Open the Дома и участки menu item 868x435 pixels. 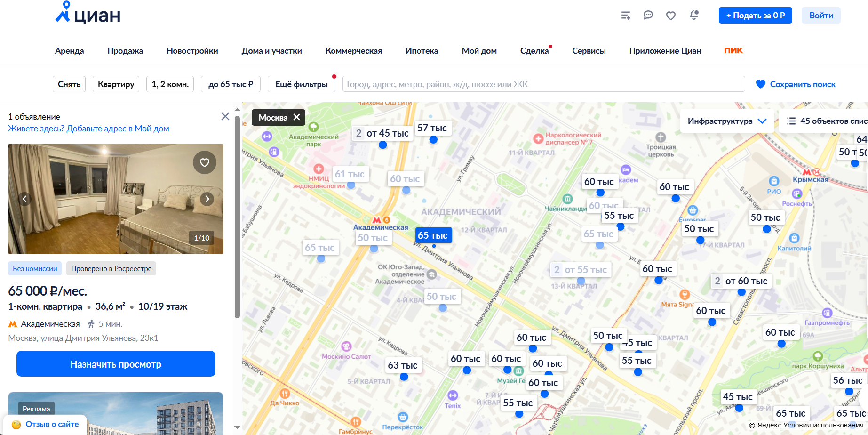(x=272, y=51)
